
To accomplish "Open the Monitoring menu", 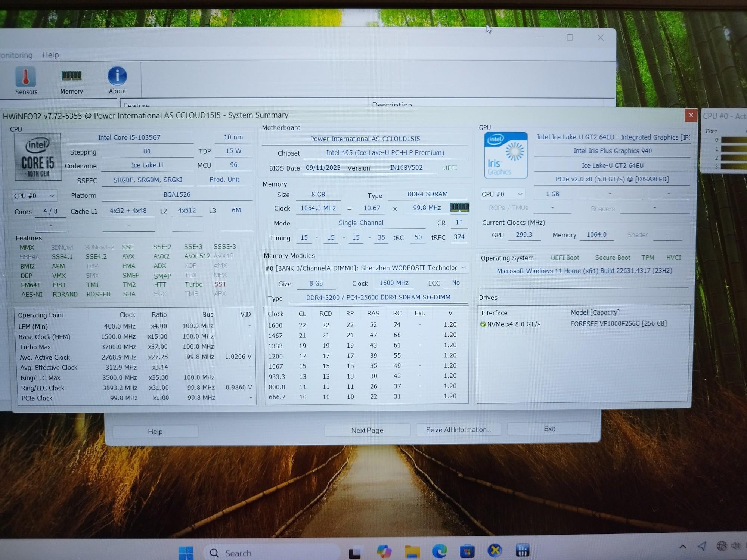I will click(16, 55).
